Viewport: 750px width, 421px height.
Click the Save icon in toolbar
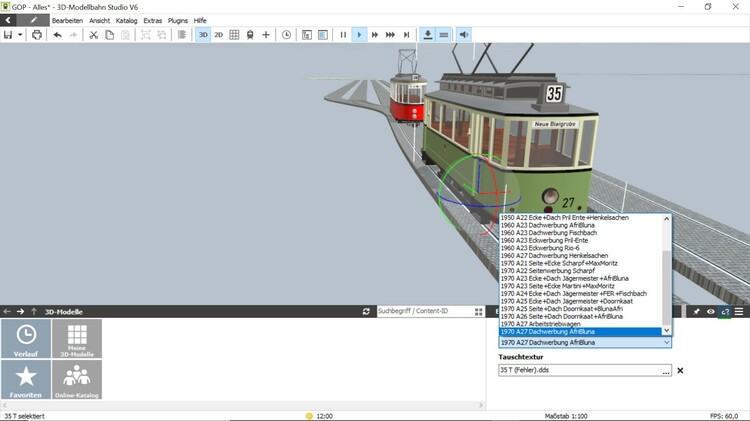point(8,35)
